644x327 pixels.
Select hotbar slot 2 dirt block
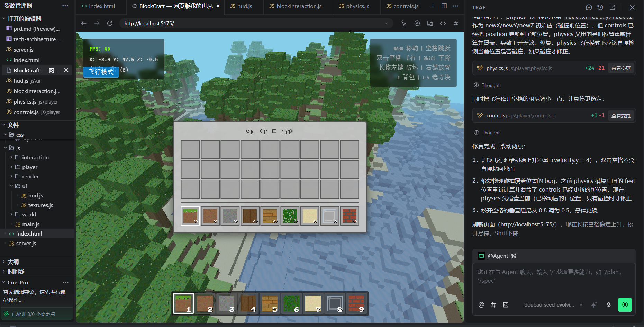point(205,303)
